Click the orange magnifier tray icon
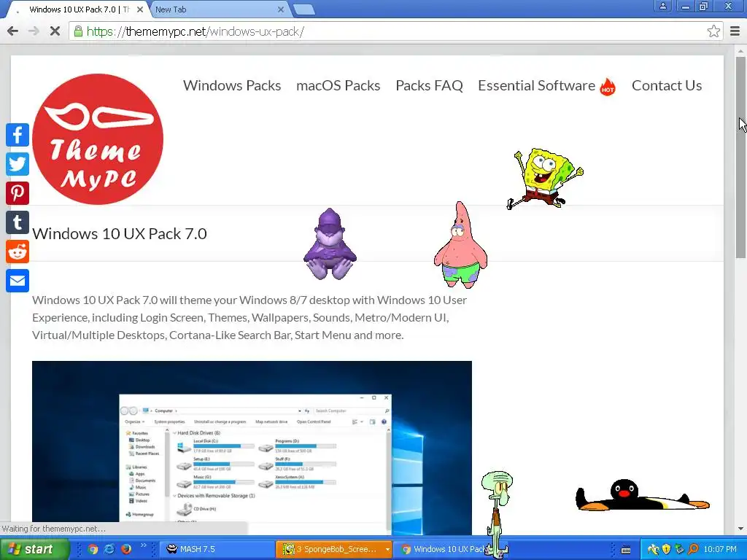 (x=694, y=549)
